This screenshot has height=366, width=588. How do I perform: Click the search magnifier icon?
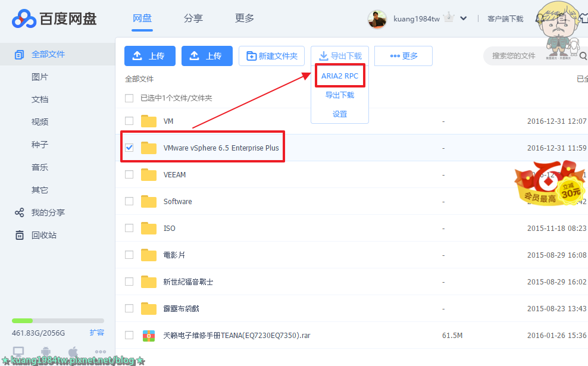pyautogui.click(x=583, y=56)
